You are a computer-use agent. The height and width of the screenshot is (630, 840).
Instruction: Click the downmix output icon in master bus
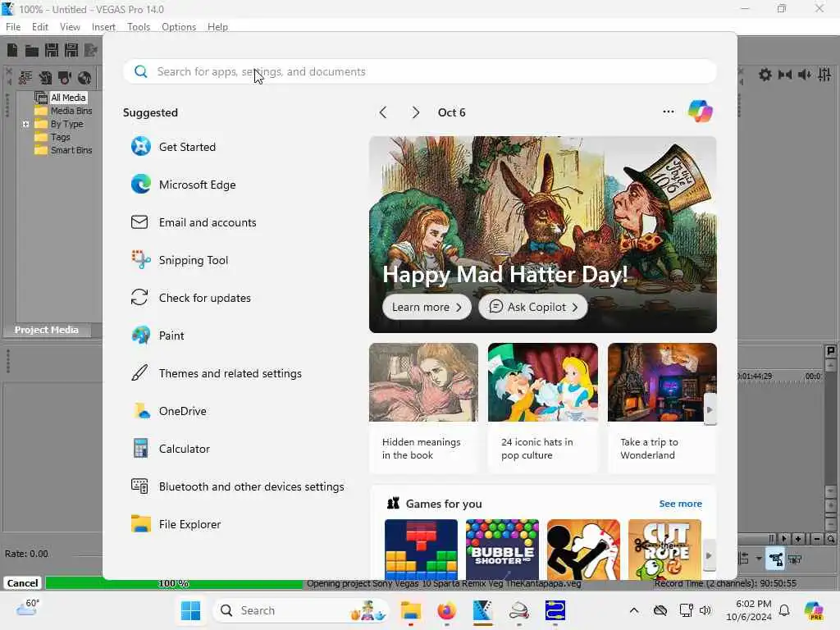point(785,75)
